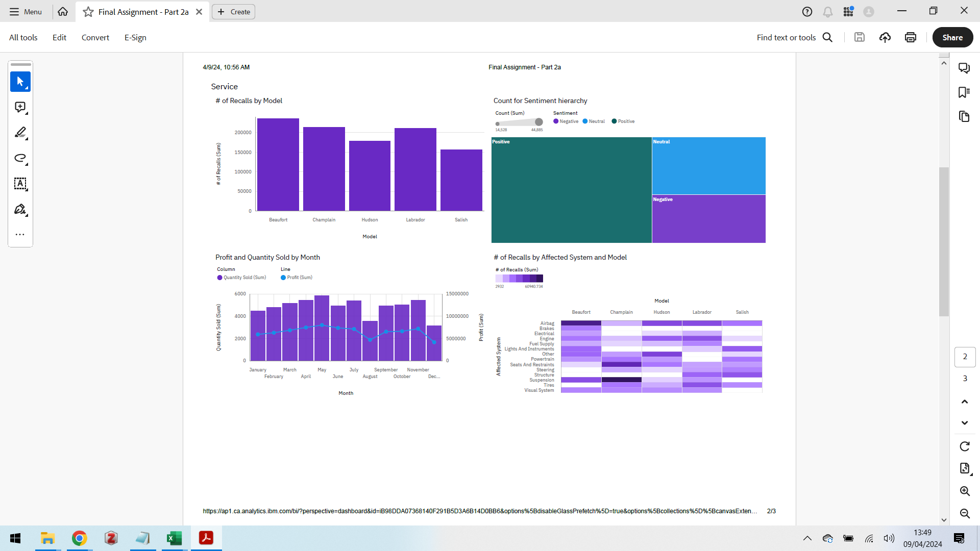The width and height of the screenshot is (980, 551).
Task: Select the Draw tool
Action: (20, 159)
